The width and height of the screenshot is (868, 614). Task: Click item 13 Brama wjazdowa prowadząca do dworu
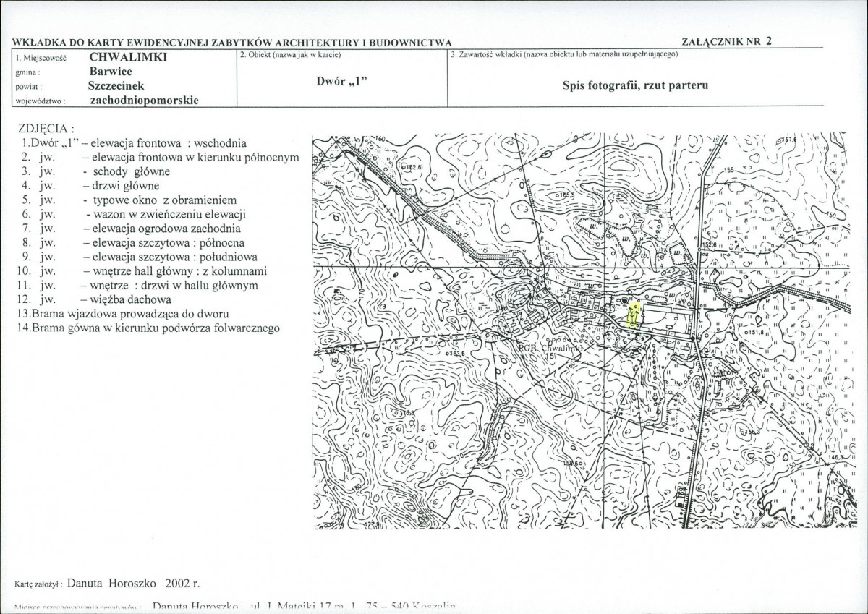(x=123, y=314)
